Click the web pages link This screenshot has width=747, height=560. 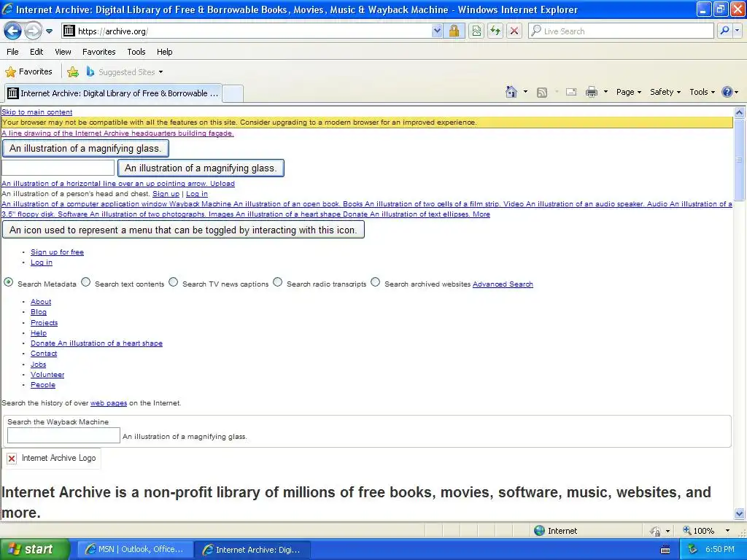pos(109,402)
